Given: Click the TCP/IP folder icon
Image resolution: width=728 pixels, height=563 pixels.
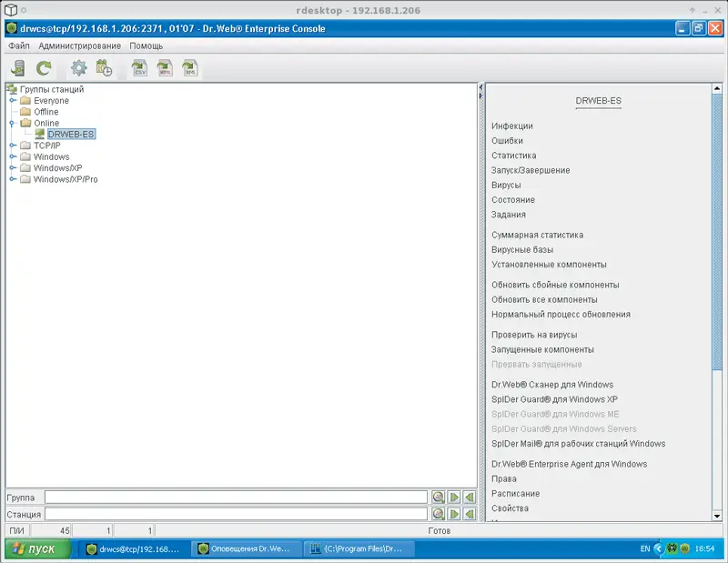Looking at the screenshot, I should [x=25, y=146].
